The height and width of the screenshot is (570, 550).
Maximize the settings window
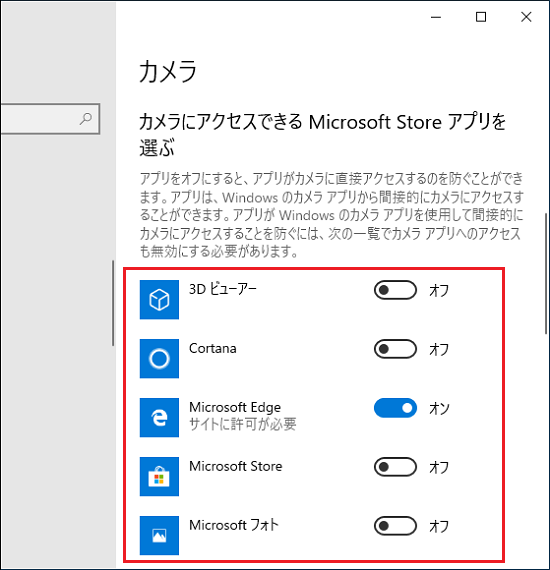481,17
